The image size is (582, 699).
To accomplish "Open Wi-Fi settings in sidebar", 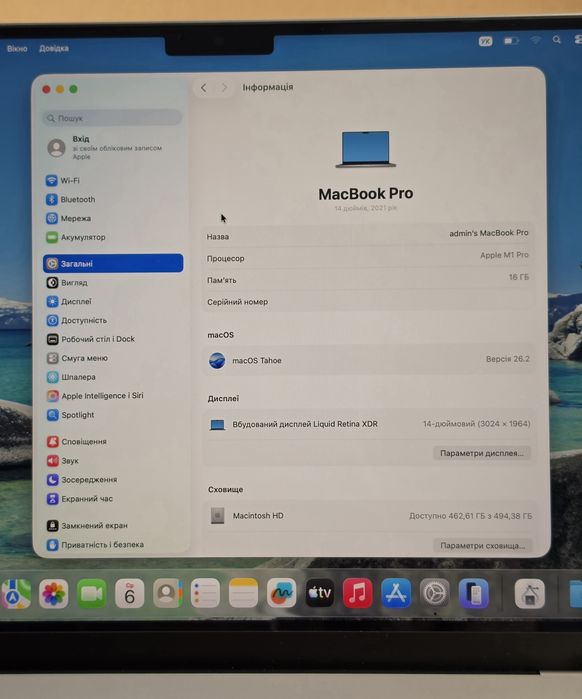I will pos(62,181).
